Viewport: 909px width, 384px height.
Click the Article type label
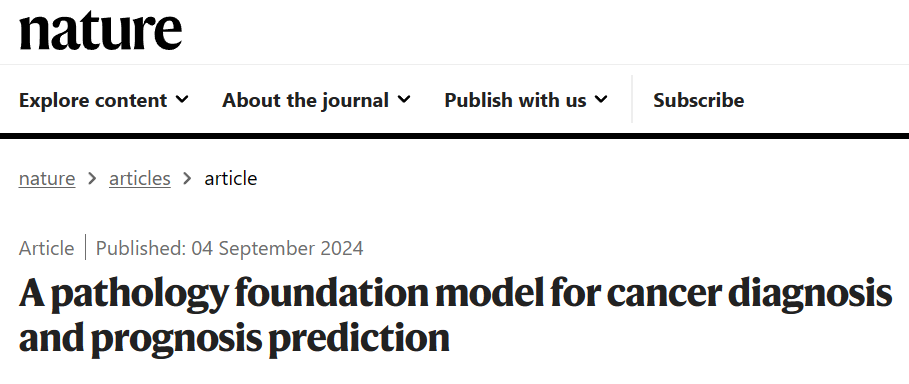coord(46,248)
